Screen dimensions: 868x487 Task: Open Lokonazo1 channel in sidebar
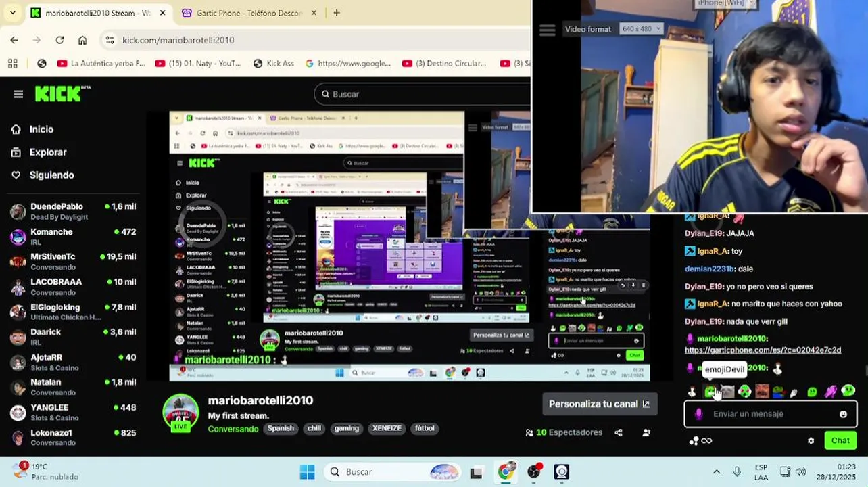click(73, 438)
